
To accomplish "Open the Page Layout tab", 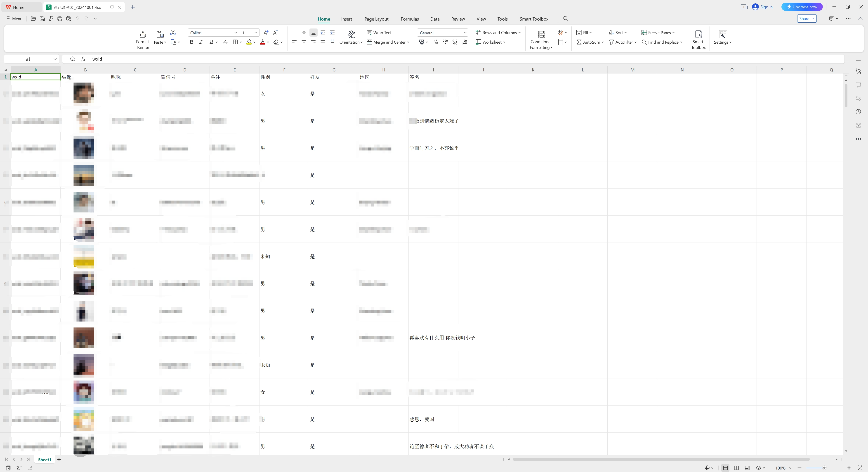I will click(x=376, y=19).
